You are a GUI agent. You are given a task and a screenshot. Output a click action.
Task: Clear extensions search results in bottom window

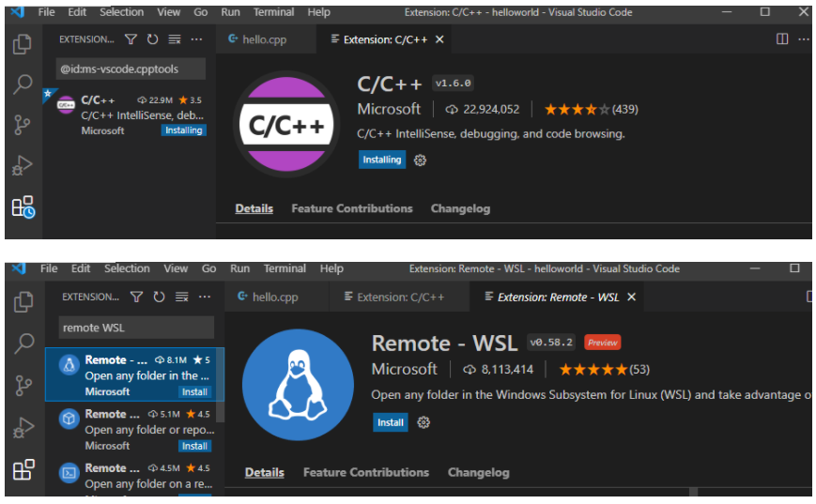click(x=181, y=297)
